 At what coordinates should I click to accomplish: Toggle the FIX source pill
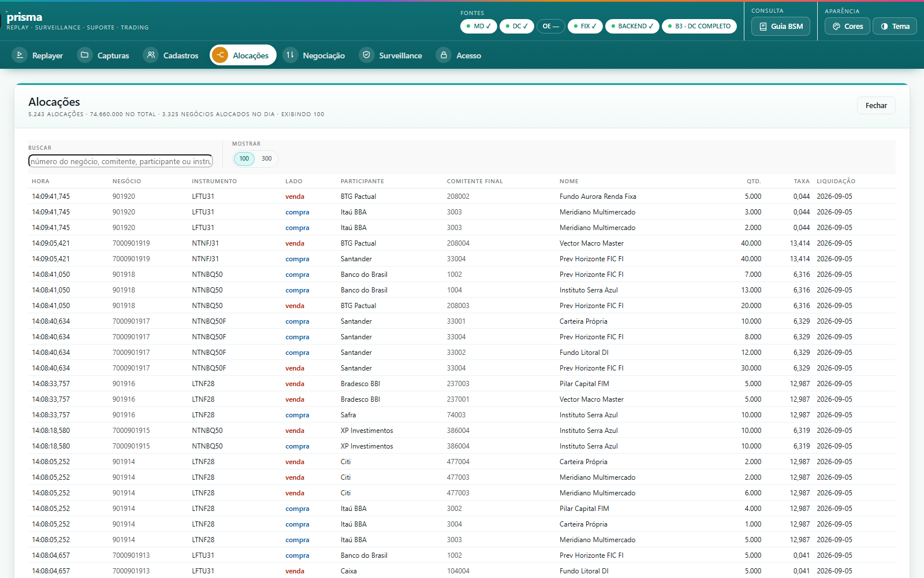(585, 26)
